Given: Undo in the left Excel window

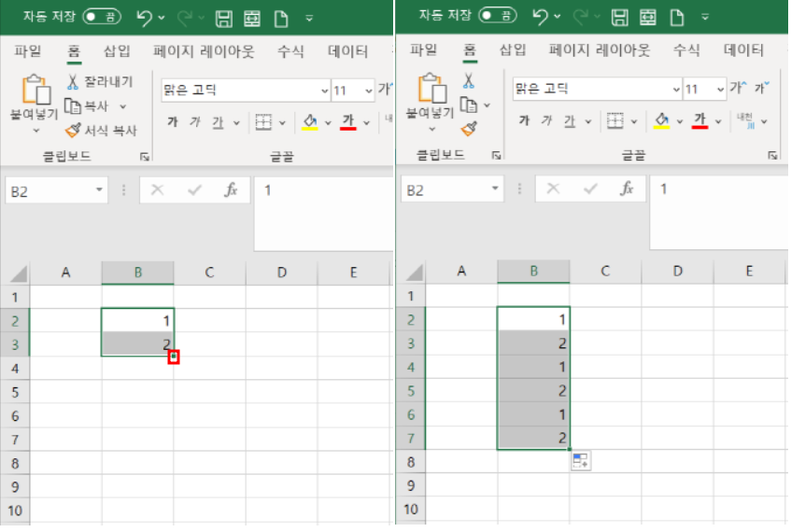Looking at the screenshot, I should pyautogui.click(x=144, y=18).
